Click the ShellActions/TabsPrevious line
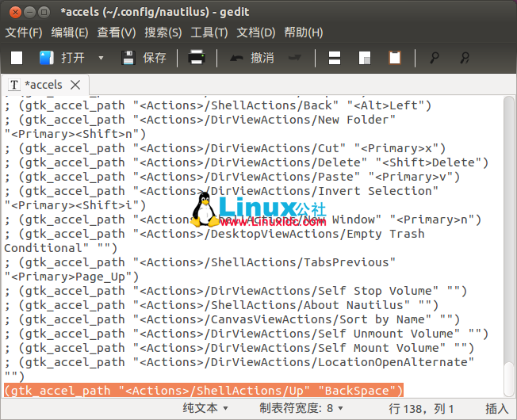Image resolution: width=517 pixels, height=420 pixels. [x=200, y=262]
